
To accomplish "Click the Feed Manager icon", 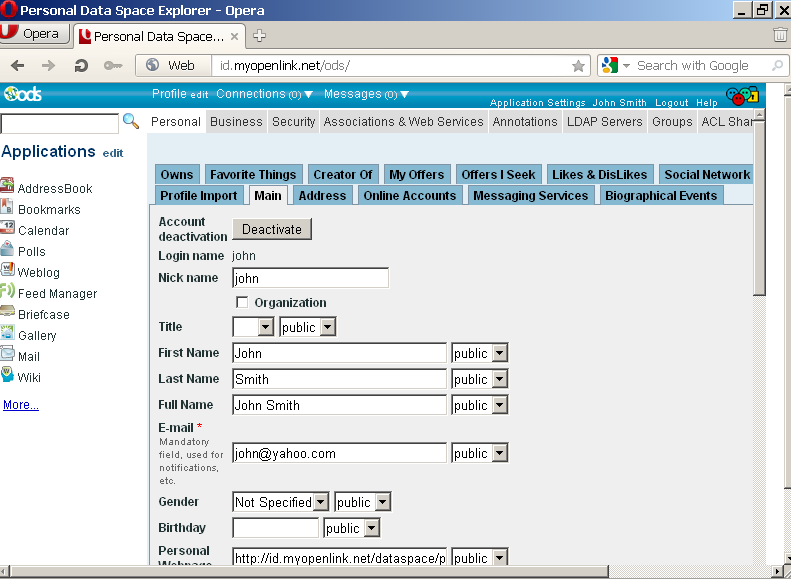I will (x=7, y=292).
